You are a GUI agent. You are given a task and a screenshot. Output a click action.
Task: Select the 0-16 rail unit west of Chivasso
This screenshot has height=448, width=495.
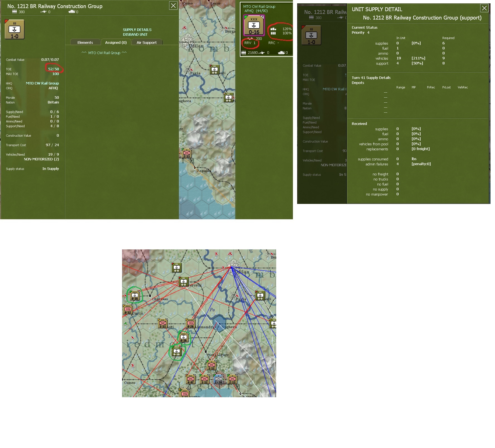(135, 295)
